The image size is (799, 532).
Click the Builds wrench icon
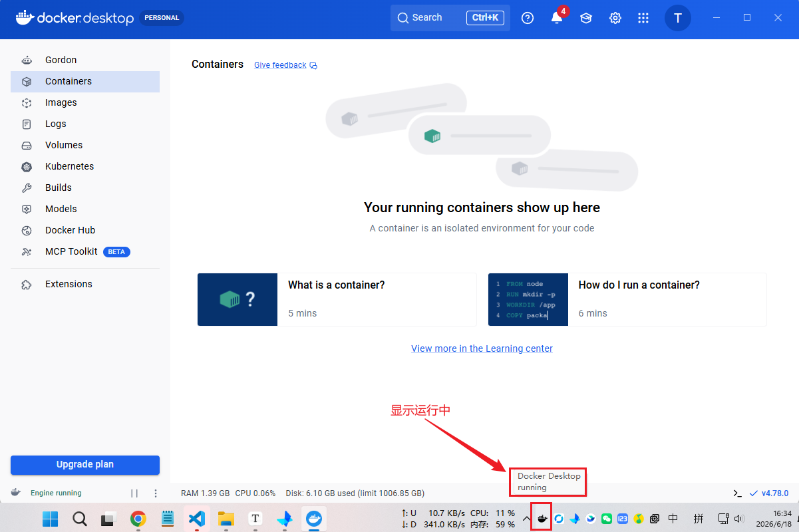pos(27,188)
